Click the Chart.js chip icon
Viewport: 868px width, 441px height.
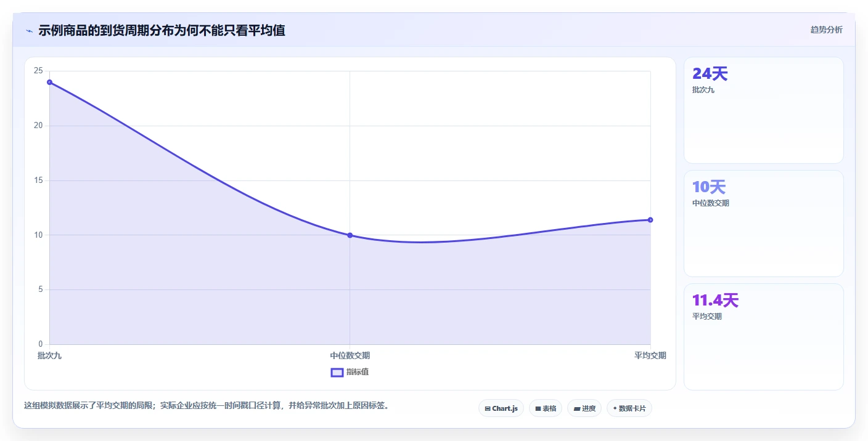point(488,408)
